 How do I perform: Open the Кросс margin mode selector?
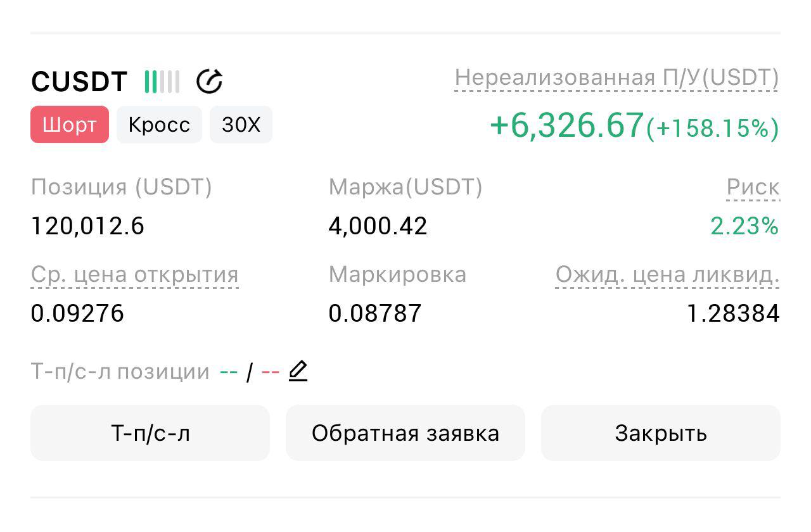(x=159, y=125)
